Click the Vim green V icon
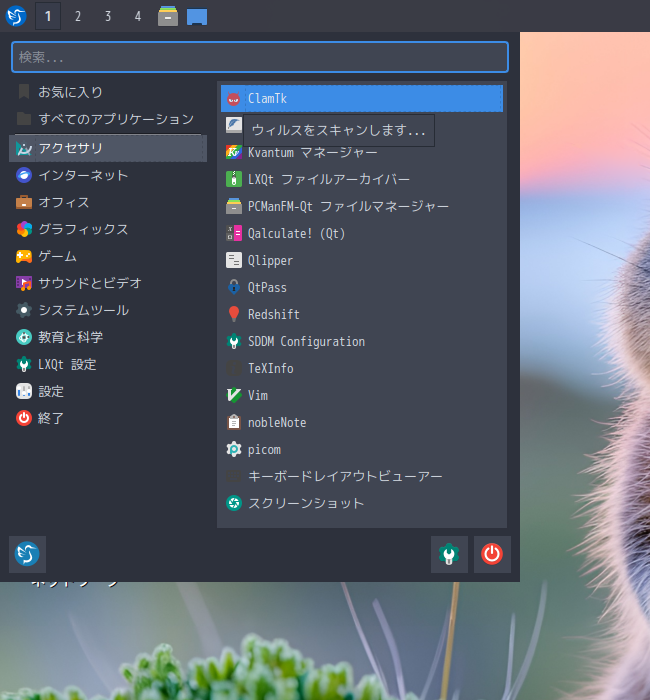This screenshot has height=700, width=650. 233,395
